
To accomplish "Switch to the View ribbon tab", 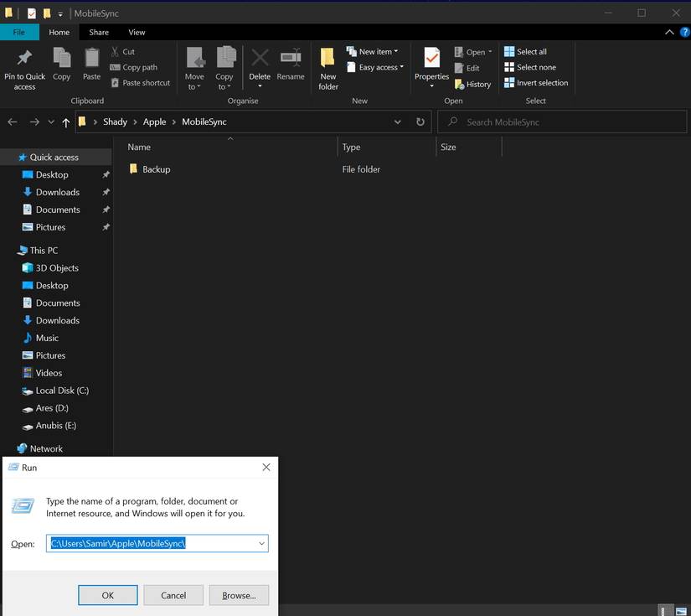I will click(137, 32).
